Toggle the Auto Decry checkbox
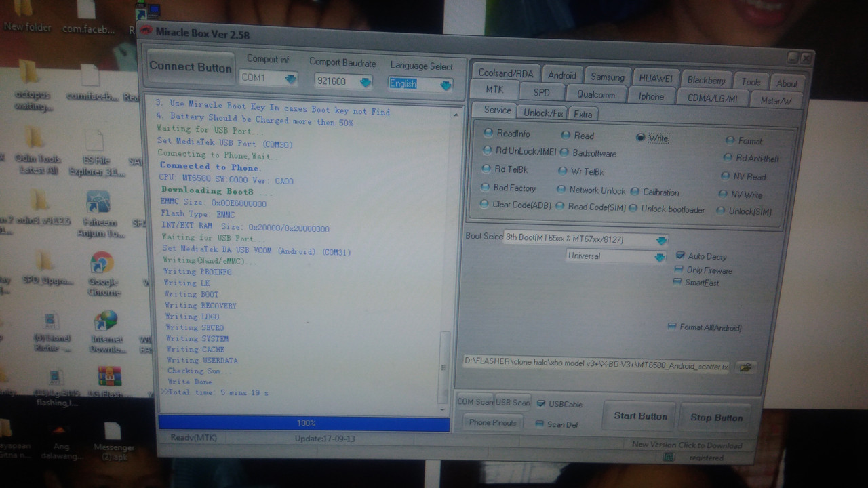Viewport: 868px width, 488px height. [x=701, y=256]
